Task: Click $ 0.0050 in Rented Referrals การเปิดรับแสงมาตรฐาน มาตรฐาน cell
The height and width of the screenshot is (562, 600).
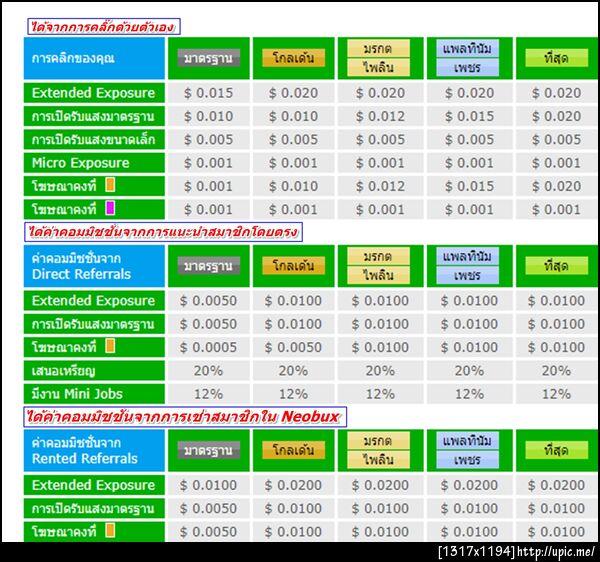Action: click(209, 509)
